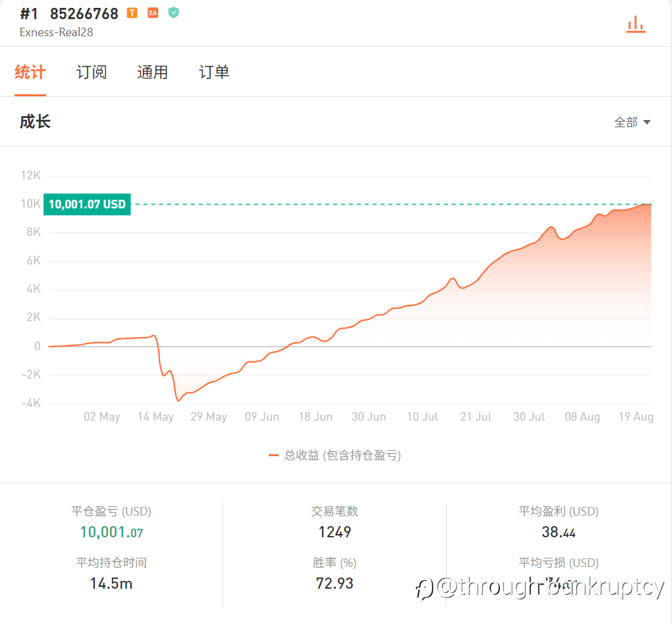The width and height of the screenshot is (672, 623).
Task: Click the 4K y-axis label
Action: [x=34, y=289]
